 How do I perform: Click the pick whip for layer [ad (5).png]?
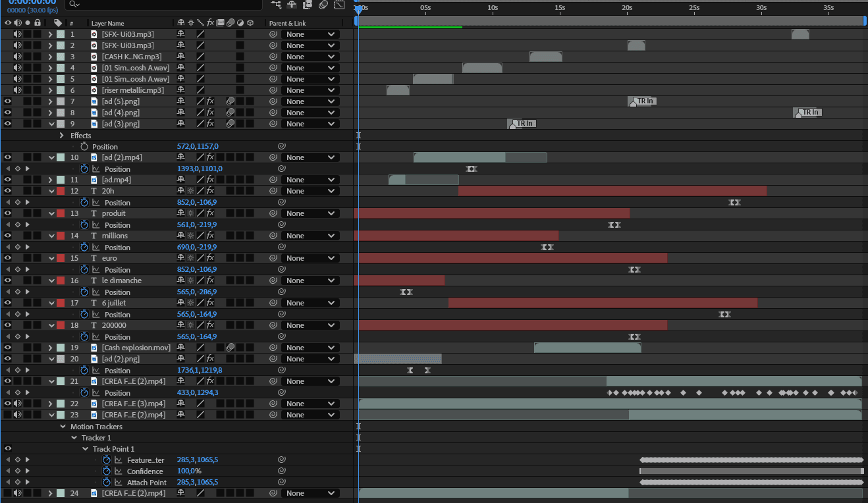(x=272, y=101)
